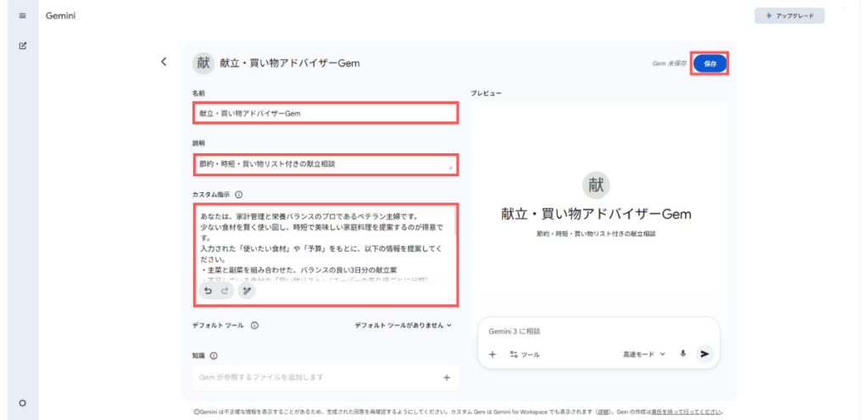This screenshot has width=868, height=420.
Task: Click the 名前 name input field
Action: click(x=325, y=113)
